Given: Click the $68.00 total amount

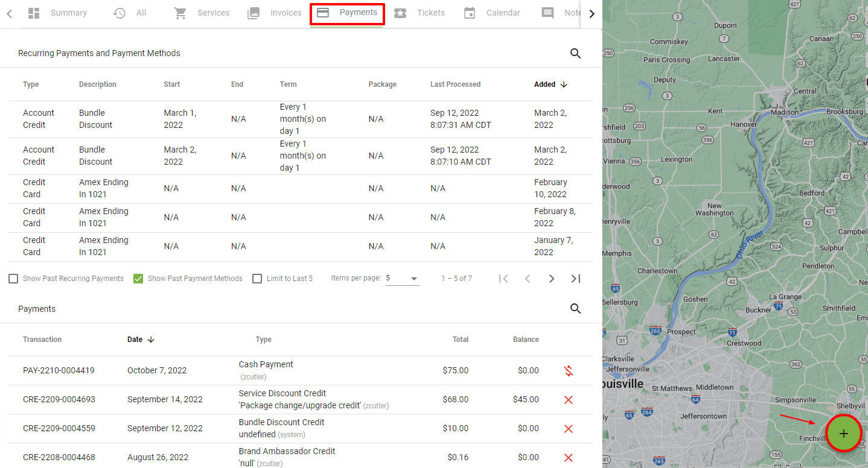Looking at the screenshot, I should point(456,400).
